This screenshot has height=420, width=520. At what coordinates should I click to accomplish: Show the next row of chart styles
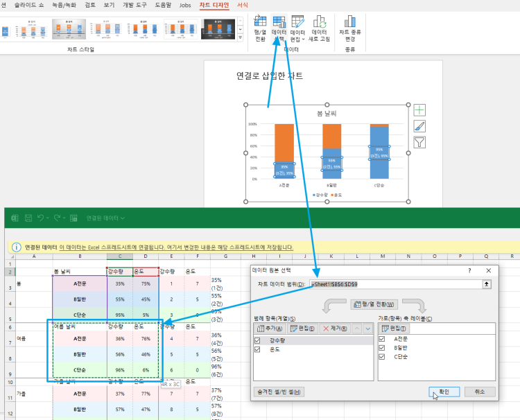tap(241, 30)
